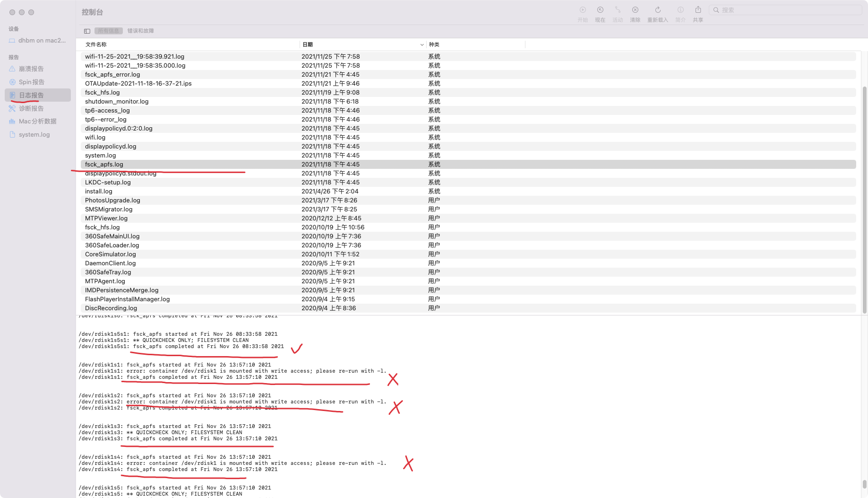The height and width of the screenshot is (498, 868).
Task: Click the 共享 (Share) toolbar icon
Action: click(698, 10)
